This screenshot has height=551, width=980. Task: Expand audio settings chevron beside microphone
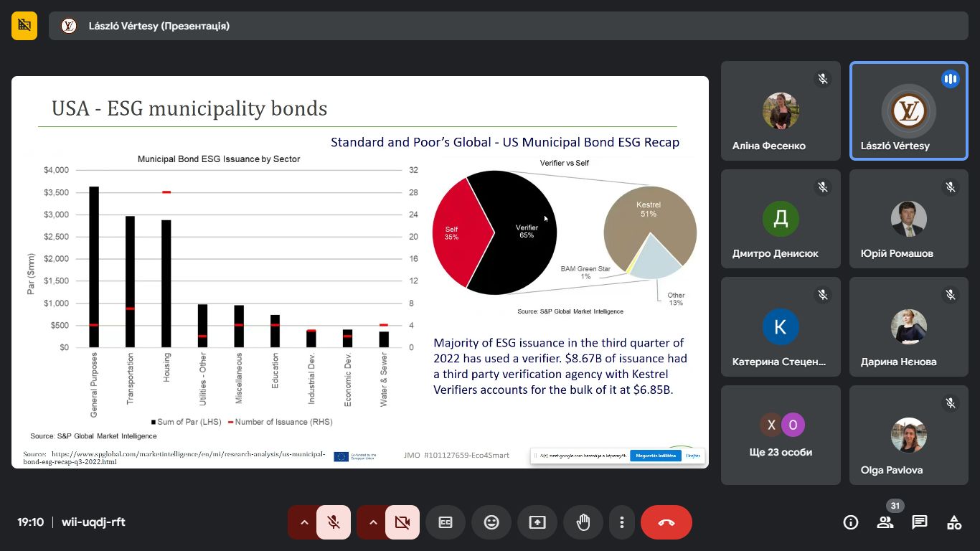pos(304,522)
